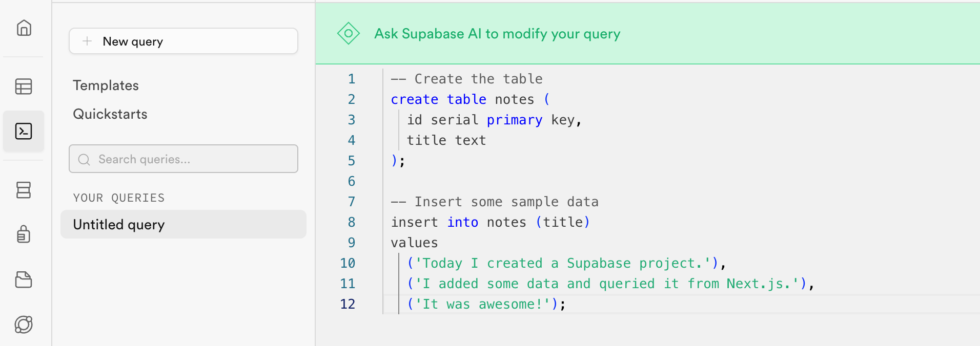This screenshot has height=346, width=980.
Task: Open the Realtime orbit icon in sidebar
Action: 24,325
